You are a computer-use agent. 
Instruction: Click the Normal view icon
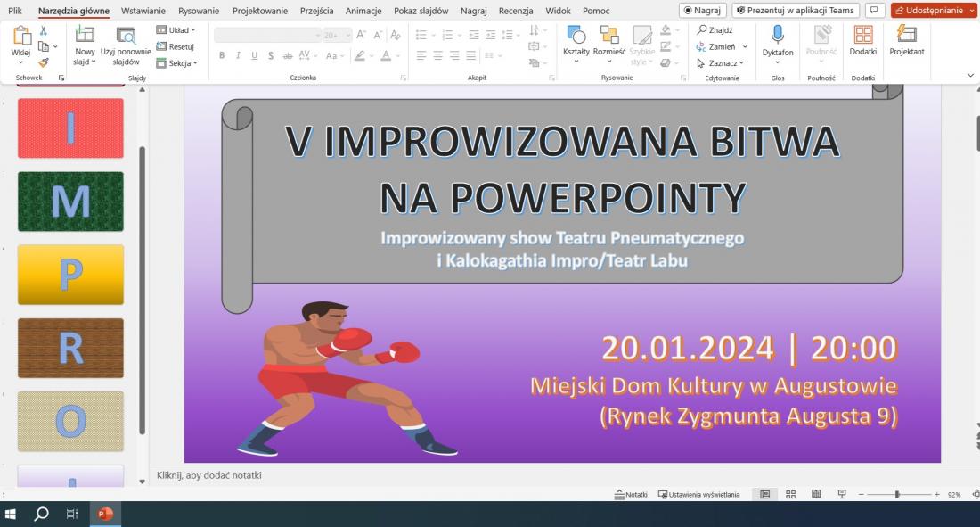pos(764,495)
